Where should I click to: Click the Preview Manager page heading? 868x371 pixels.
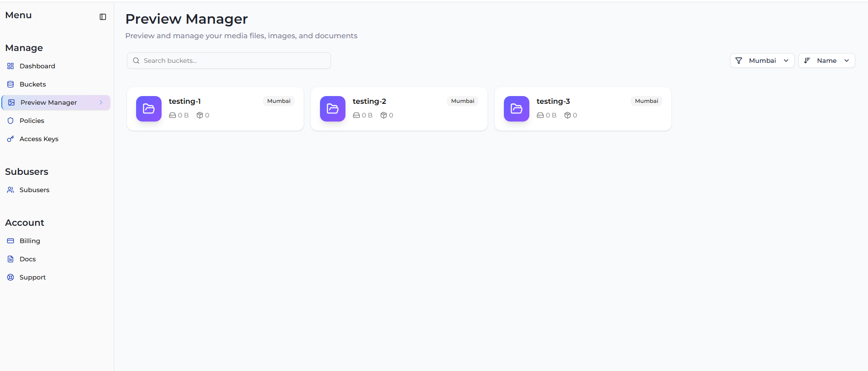[187, 19]
